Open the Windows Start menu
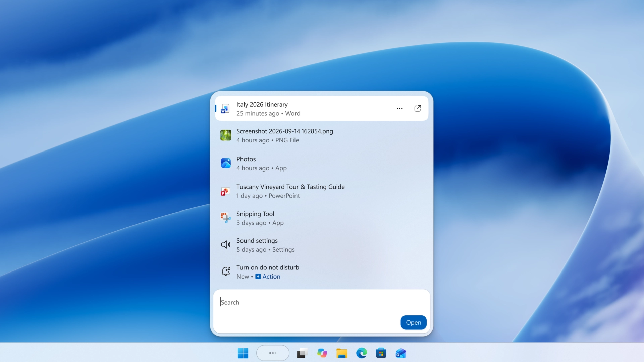644x362 pixels. click(243, 353)
